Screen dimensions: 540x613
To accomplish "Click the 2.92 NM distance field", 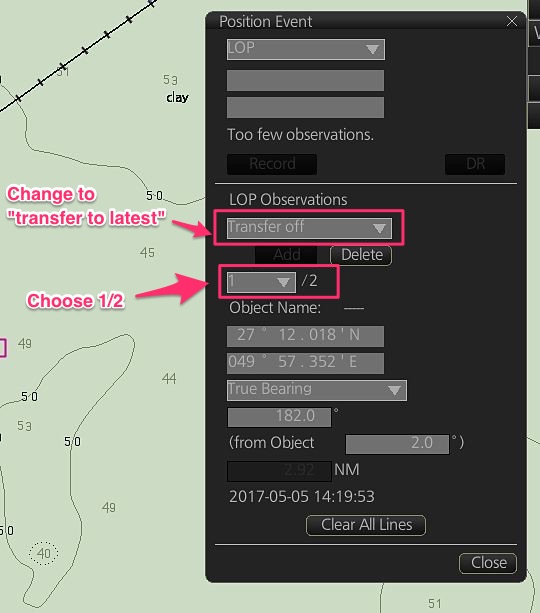I will [x=279, y=471].
